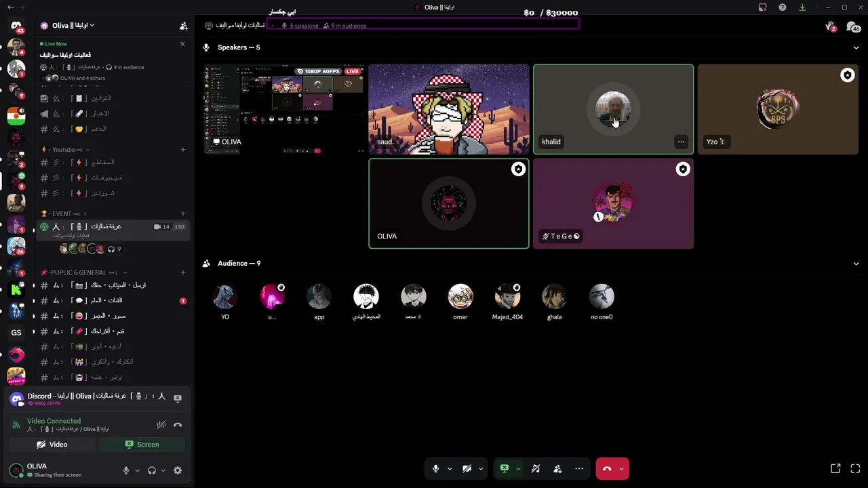Viewport: 868px width, 488px height.
Task: Collapse the Speakers section chevron
Action: 856,47
